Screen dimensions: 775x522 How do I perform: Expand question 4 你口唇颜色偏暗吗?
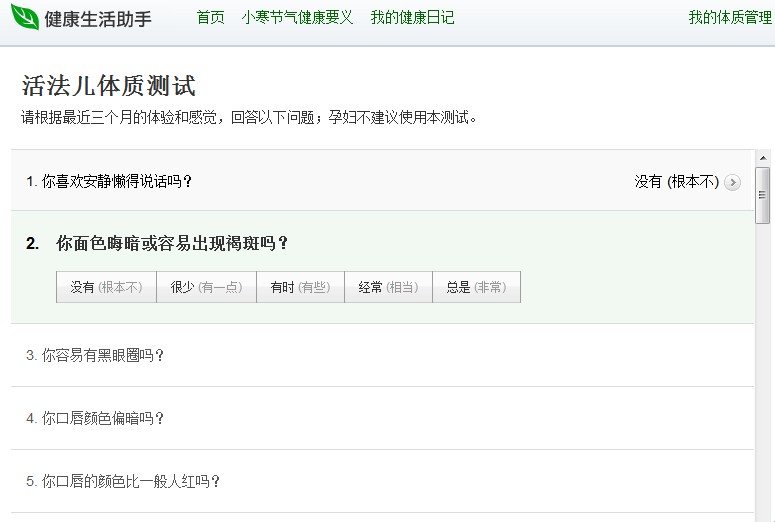coord(382,418)
